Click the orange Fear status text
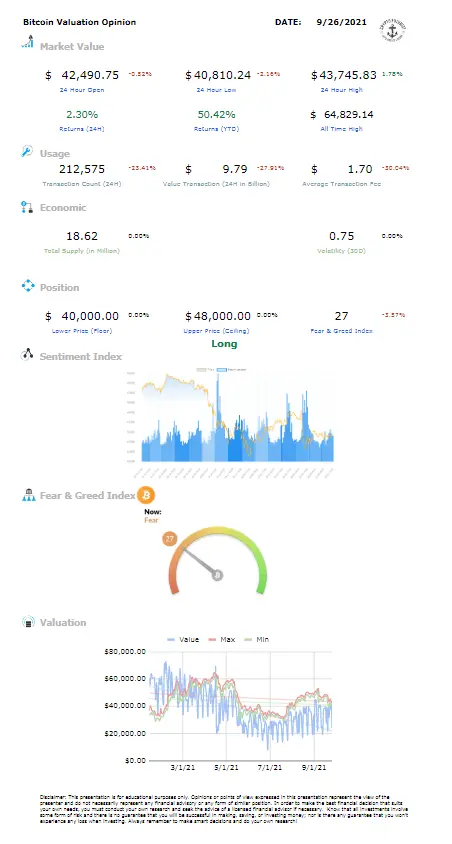 (152, 521)
